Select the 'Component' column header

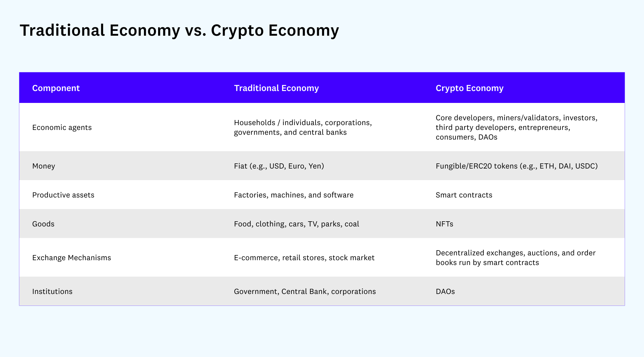point(56,88)
